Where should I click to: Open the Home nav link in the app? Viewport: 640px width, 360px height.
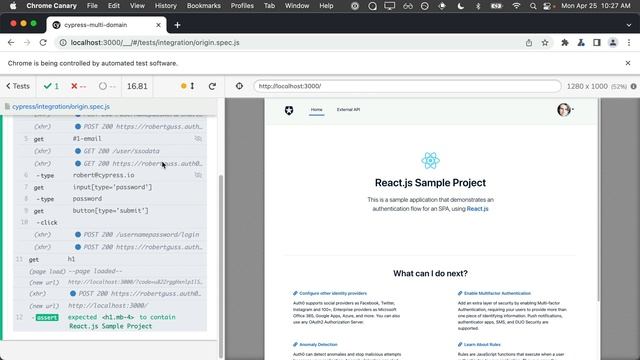[x=316, y=109]
